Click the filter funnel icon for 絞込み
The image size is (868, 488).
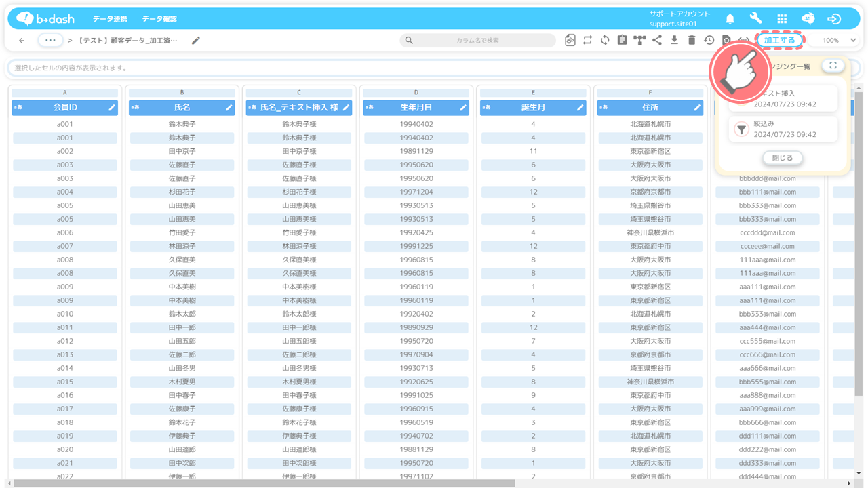(742, 129)
